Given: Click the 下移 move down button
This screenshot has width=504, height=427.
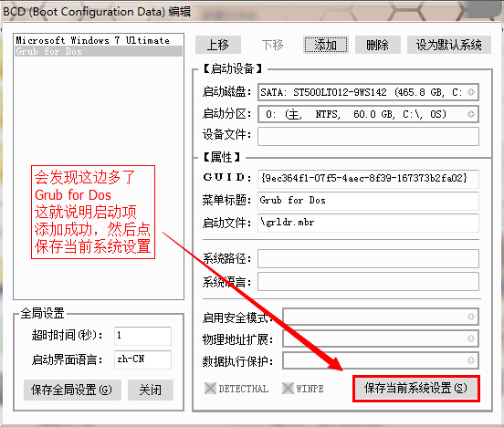Looking at the screenshot, I should [272, 45].
